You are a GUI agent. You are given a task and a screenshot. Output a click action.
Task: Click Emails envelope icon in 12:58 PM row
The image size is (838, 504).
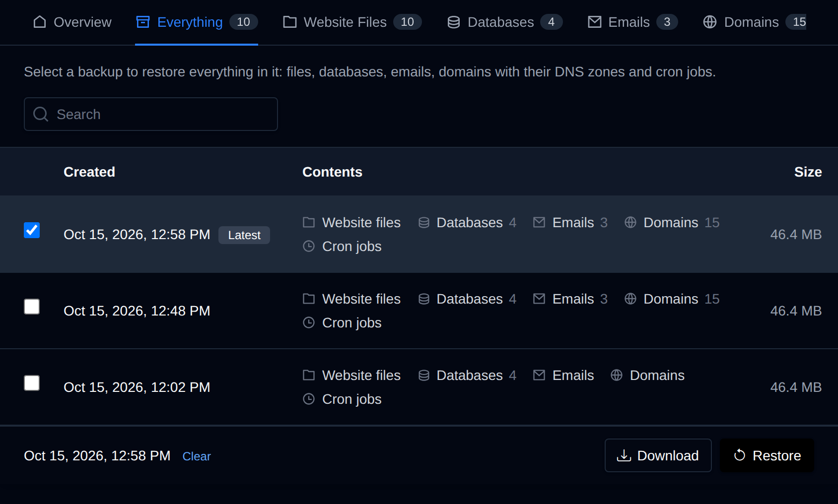click(x=539, y=222)
